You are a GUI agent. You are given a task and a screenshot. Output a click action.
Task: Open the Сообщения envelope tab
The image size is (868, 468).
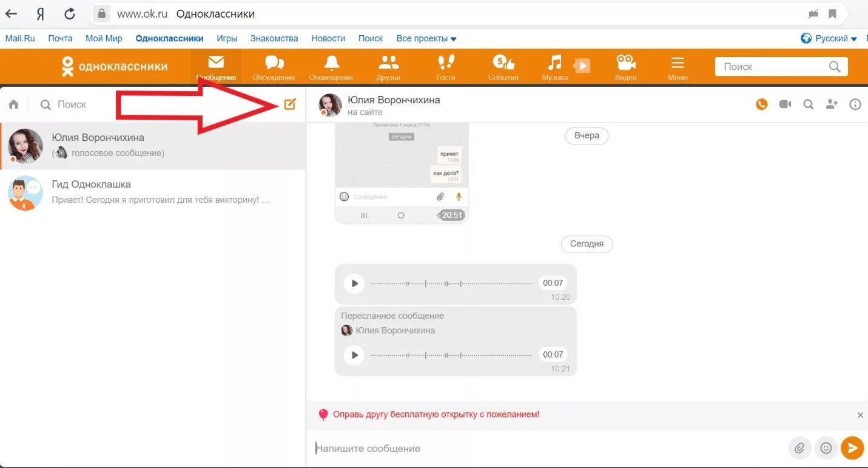tap(216, 67)
